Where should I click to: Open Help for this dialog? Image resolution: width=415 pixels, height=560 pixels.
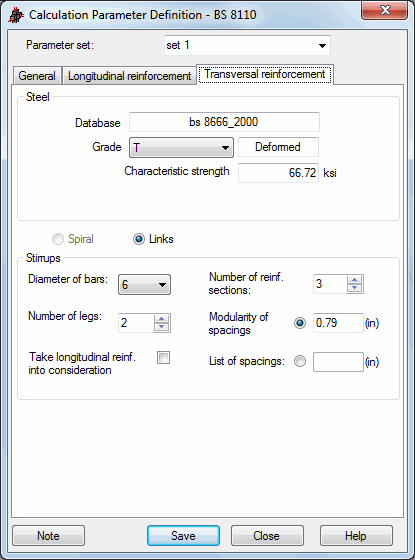coord(356,536)
